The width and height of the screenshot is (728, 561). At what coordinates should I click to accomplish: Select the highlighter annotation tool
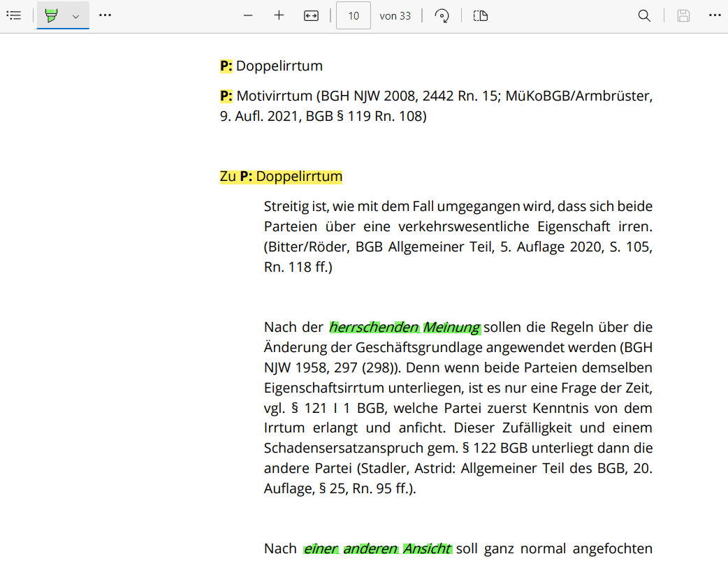pos(50,15)
